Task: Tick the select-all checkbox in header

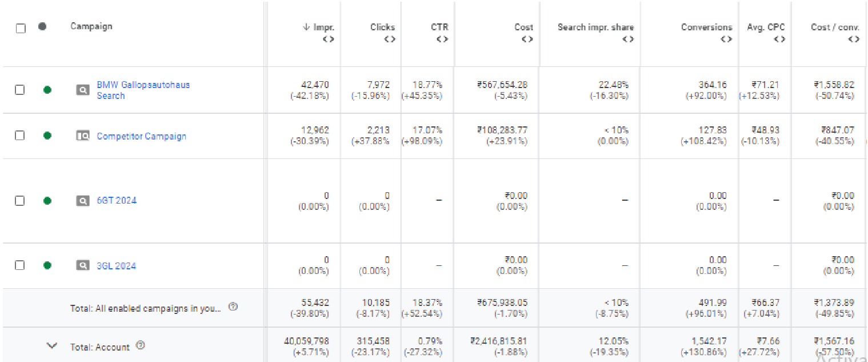Action: pyautogui.click(x=21, y=28)
